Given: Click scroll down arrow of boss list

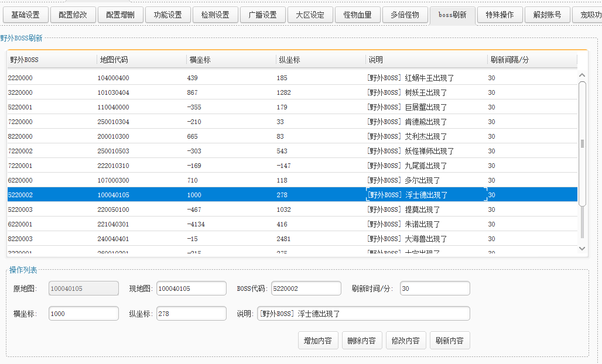Looking at the screenshot, I should [x=582, y=249].
